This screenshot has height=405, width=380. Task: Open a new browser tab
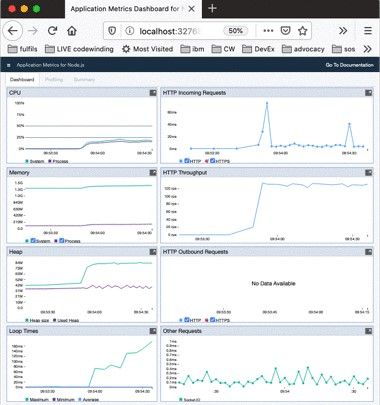(x=212, y=8)
